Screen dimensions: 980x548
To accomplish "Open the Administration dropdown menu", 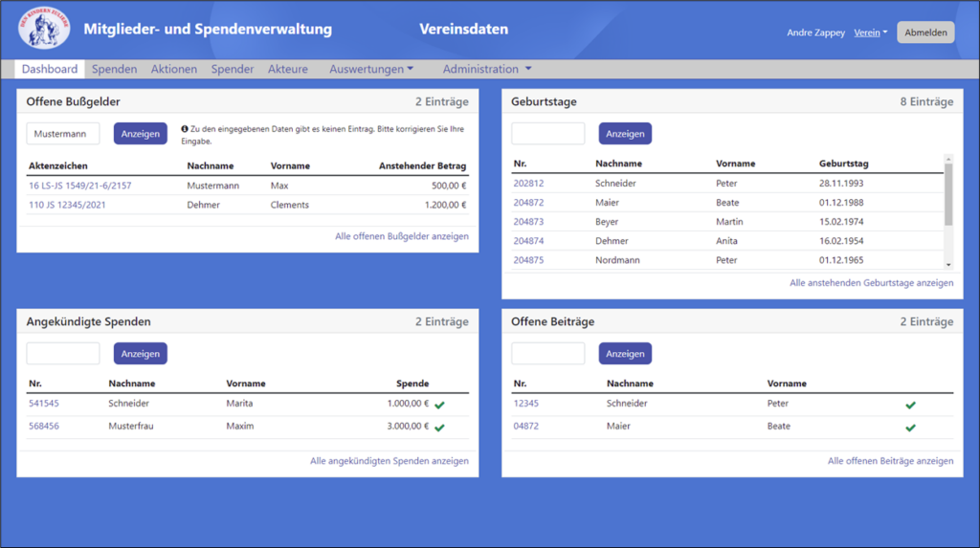I will pos(487,69).
